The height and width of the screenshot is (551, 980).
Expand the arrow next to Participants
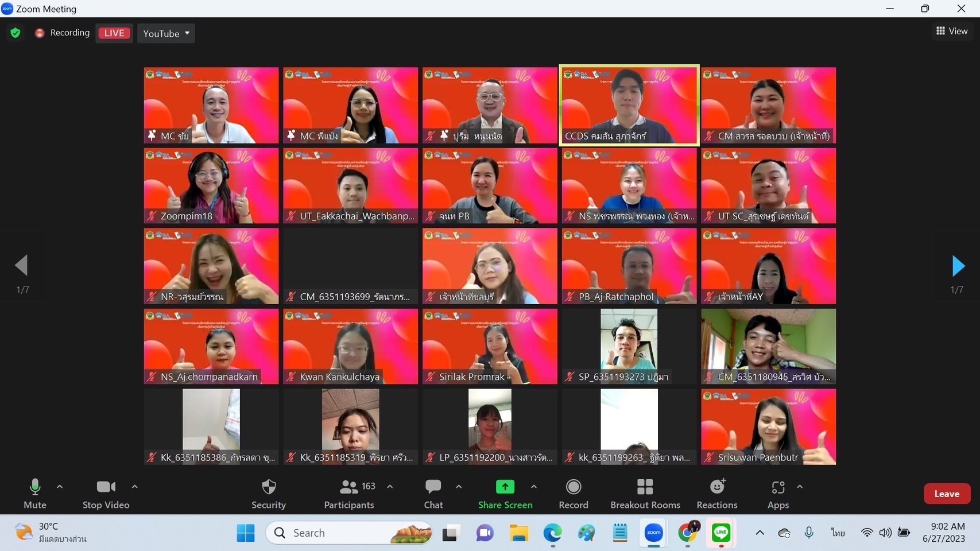click(390, 487)
